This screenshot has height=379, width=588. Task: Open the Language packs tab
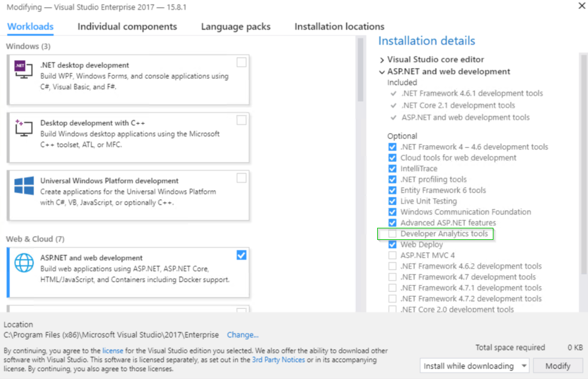point(236,27)
